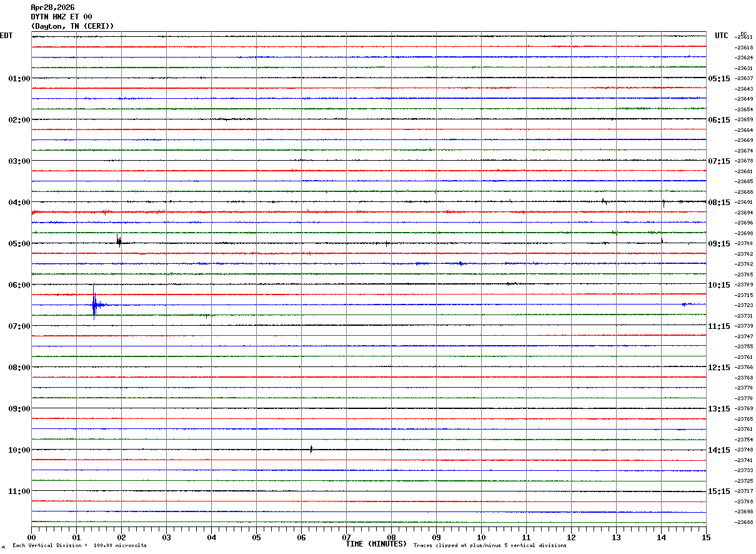Click the DC offset value -23717
The image size is (756, 554).
pos(744,491)
